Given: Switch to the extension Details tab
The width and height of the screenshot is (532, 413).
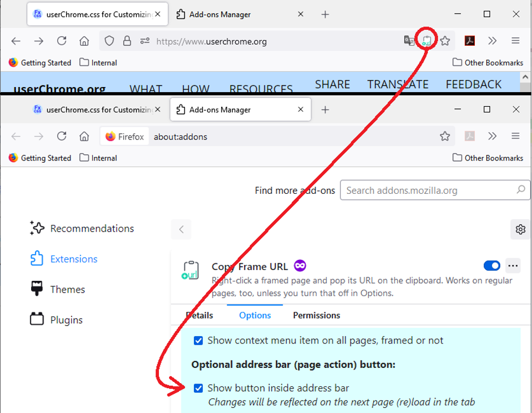Looking at the screenshot, I should click(200, 315).
